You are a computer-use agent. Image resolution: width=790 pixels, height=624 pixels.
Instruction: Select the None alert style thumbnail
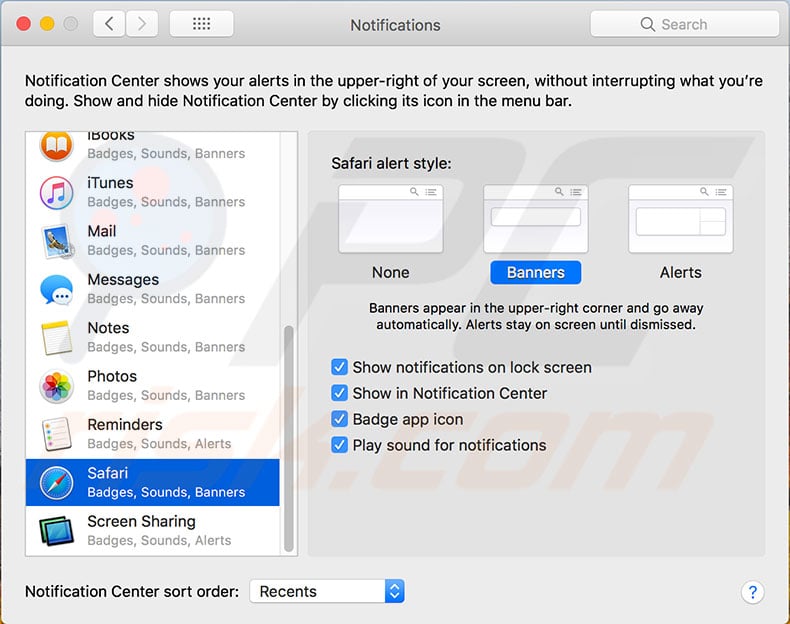point(390,219)
